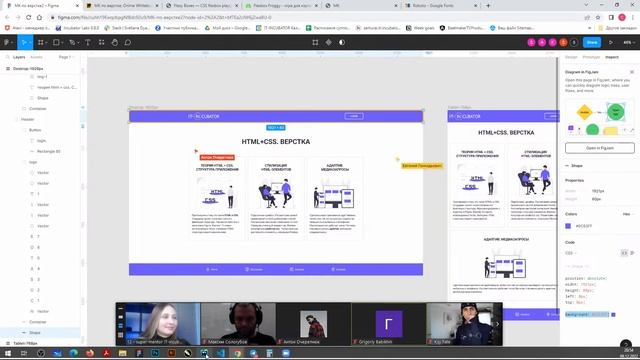This screenshot has width=640, height=360.
Task: Open the Resources tool
Action: point(102,42)
